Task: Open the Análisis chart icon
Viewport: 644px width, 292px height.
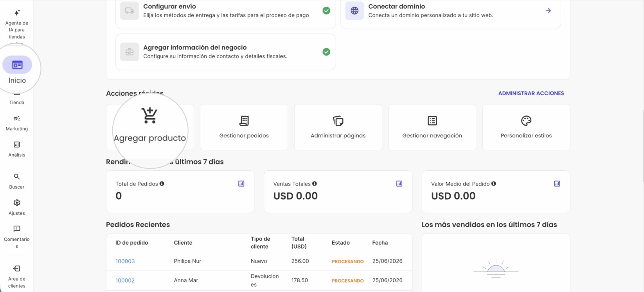Action: click(17, 144)
